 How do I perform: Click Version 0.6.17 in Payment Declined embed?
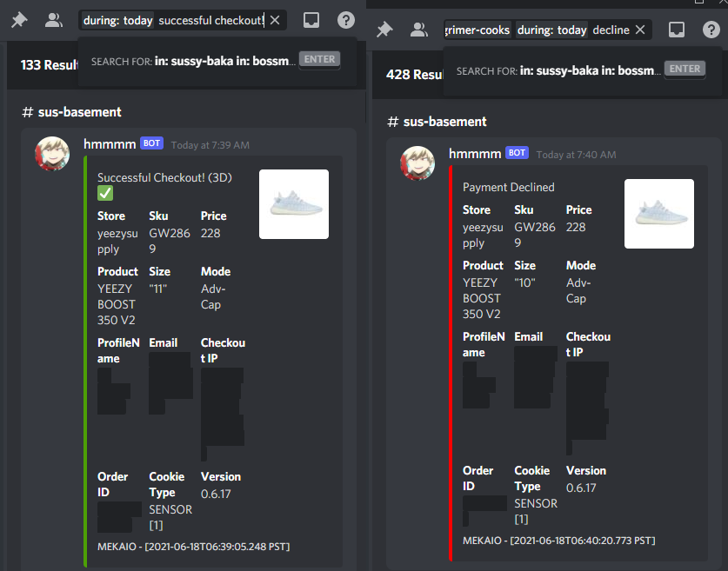(x=581, y=488)
